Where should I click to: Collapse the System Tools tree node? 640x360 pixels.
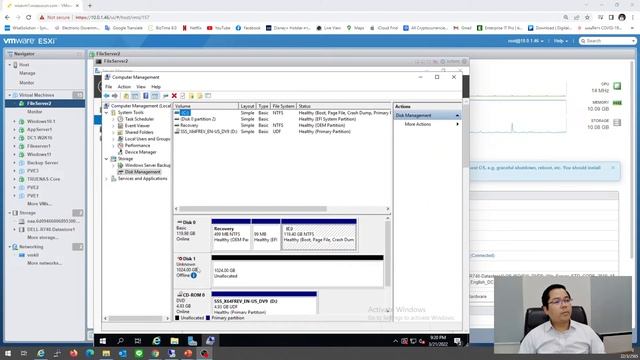pyautogui.click(x=107, y=113)
